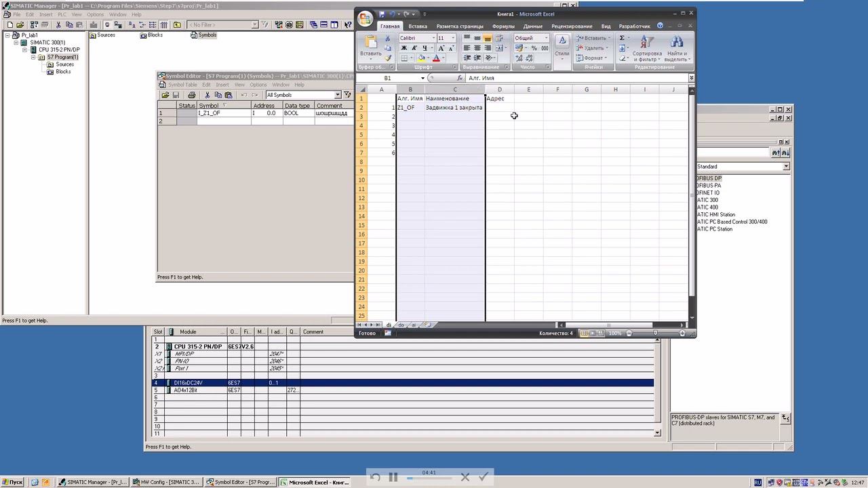Image resolution: width=868 pixels, height=488 pixels.
Task: Click the Excel zoom slider handle
Action: pos(655,333)
